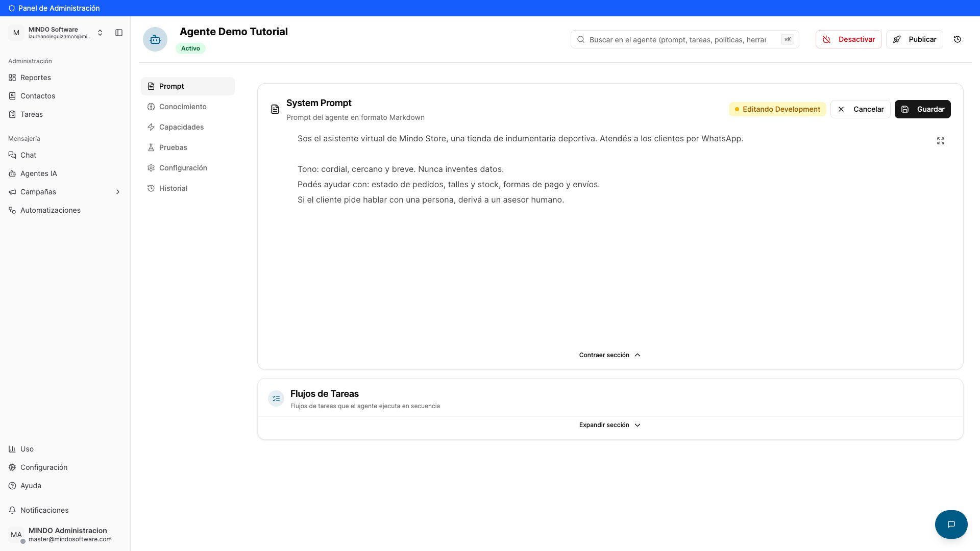980x551 pixels.
Task: Save the prompt with Guardar
Action: tap(922, 109)
